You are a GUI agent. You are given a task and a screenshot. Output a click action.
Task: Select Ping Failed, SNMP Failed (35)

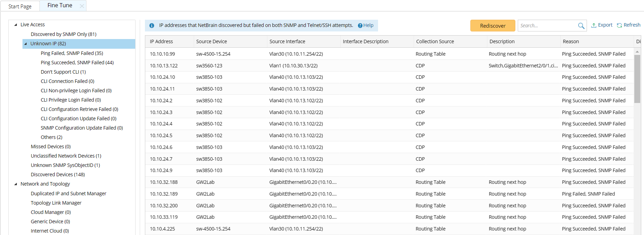pyautogui.click(x=72, y=53)
